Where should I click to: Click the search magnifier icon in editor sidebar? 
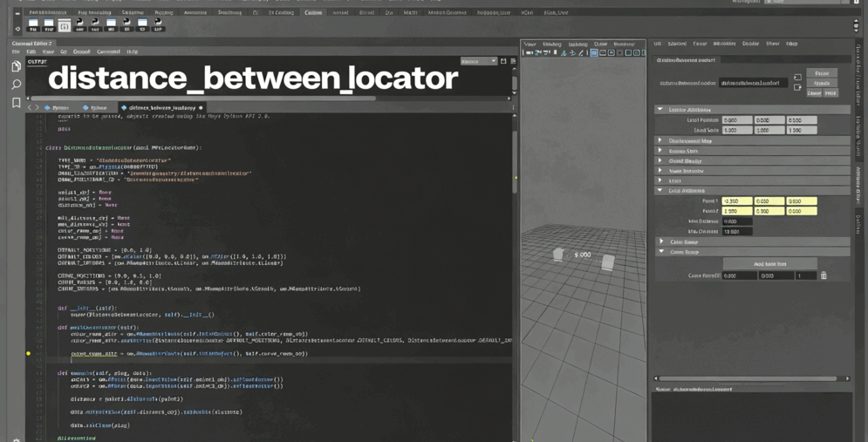pos(16,85)
